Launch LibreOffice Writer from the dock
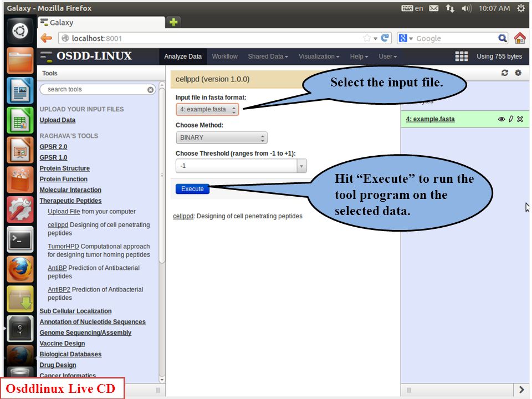This screenshot has width=532, height=399. coord(20,90)
